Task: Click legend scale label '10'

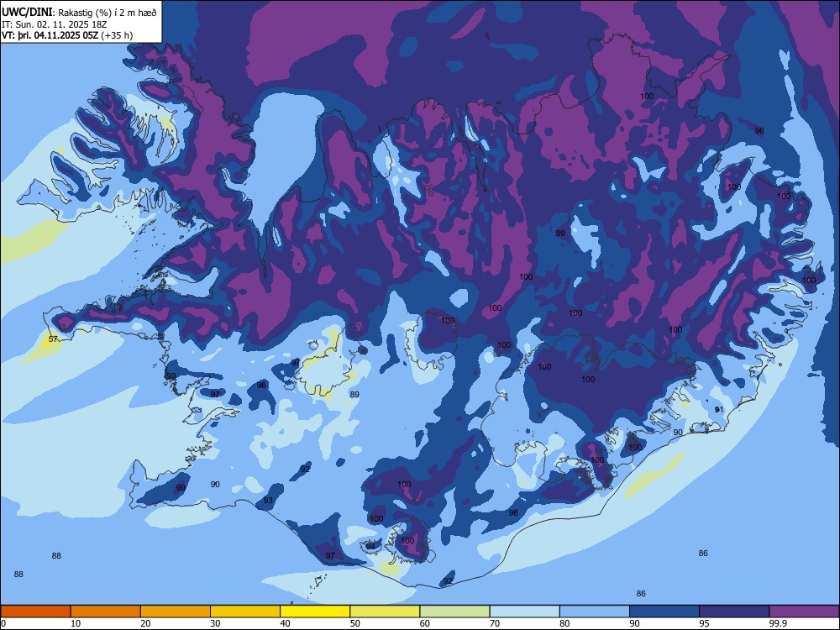Action: (x=76, y=623)
